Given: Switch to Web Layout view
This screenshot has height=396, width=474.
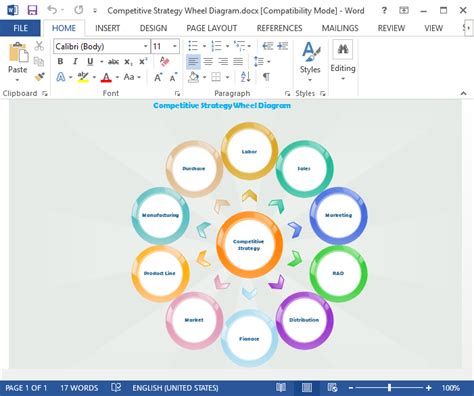Looking at the screenshot, I should pyautogui.click(x=332, y=388).
